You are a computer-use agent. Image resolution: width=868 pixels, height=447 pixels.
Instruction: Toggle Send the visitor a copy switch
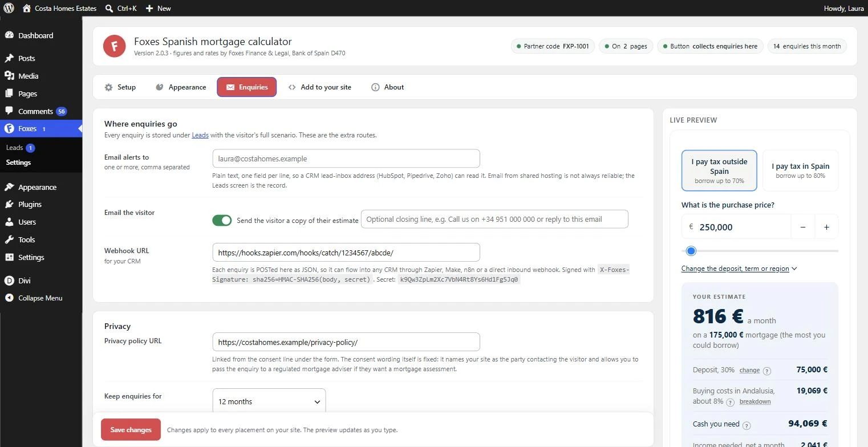[222, 220]
